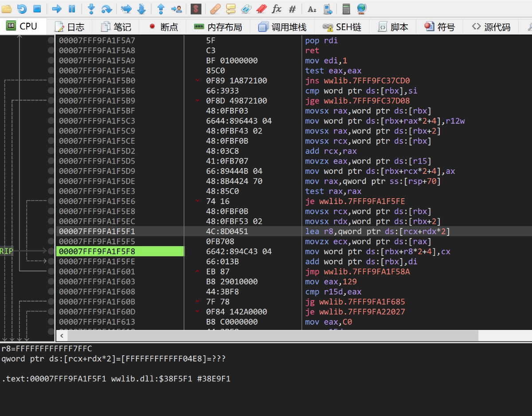532x416 pixels.
Task: Open the 内存布局 memory map tab
Action: (218, 27)
